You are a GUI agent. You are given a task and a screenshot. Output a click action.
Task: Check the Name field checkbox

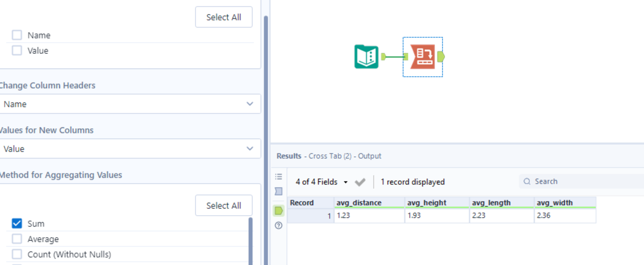[x=16, y=35]
